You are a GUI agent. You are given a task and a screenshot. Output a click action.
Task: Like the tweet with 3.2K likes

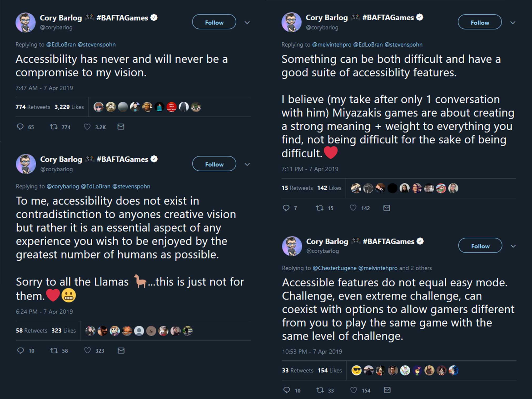tap(87, 127)
